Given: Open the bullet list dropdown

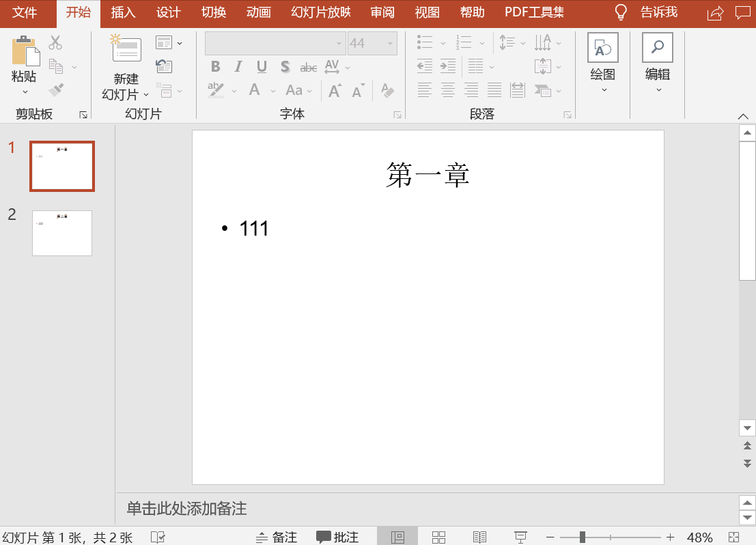Looking at the screenshot, I should tap(443, 42).
